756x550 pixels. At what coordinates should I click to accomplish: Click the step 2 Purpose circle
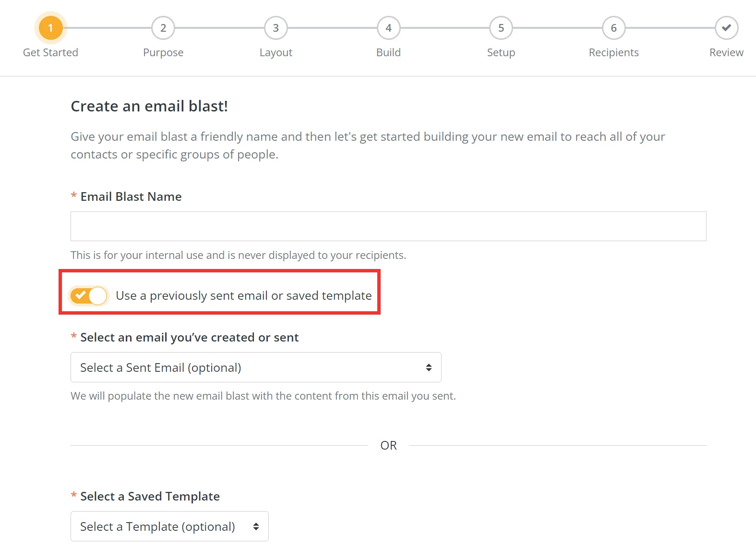tap(163, 28)
